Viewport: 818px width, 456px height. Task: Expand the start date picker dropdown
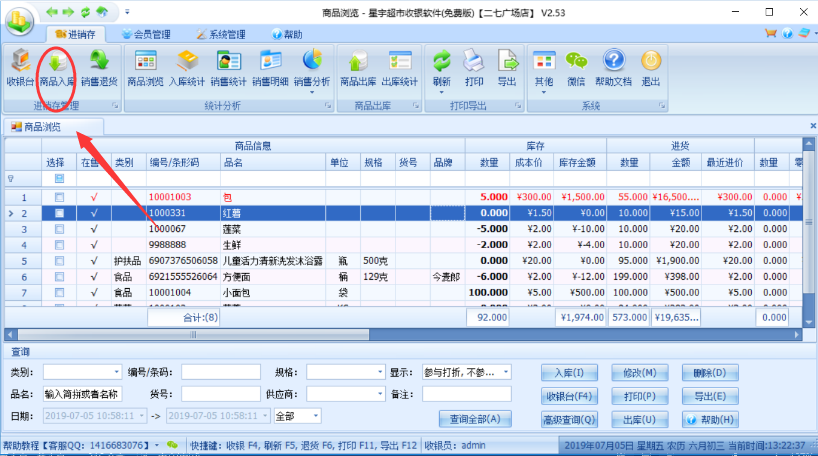pyautogui.click(x=141, y=416)
